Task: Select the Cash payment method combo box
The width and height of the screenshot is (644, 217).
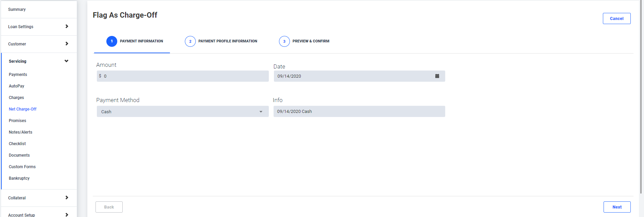Action: point(182,112)
